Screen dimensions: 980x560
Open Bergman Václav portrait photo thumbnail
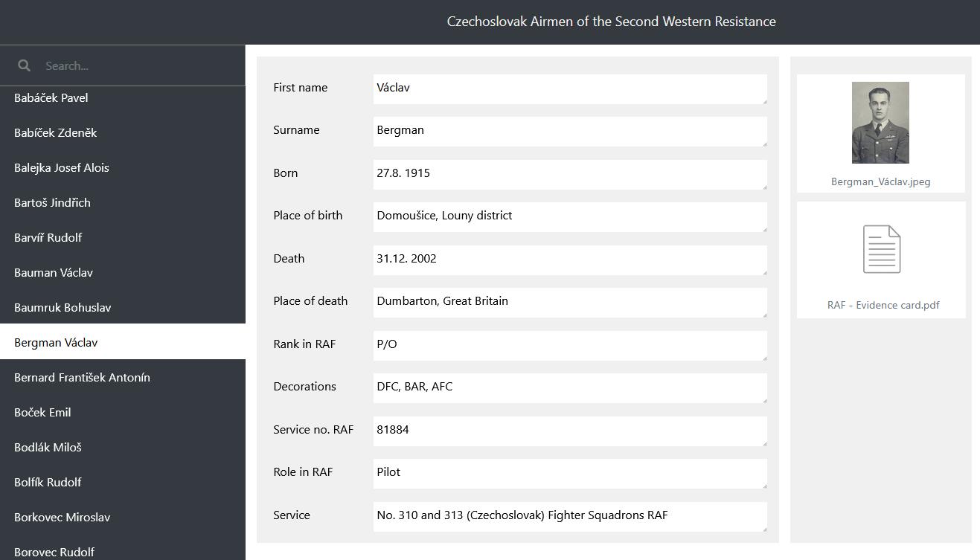point(880,123)
